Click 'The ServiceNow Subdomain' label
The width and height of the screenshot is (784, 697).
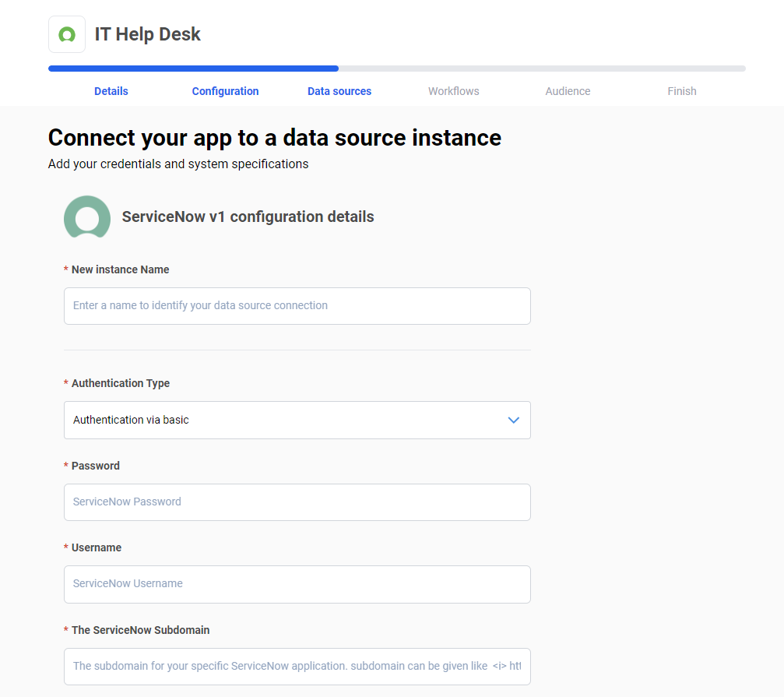(x=140, y=630)
